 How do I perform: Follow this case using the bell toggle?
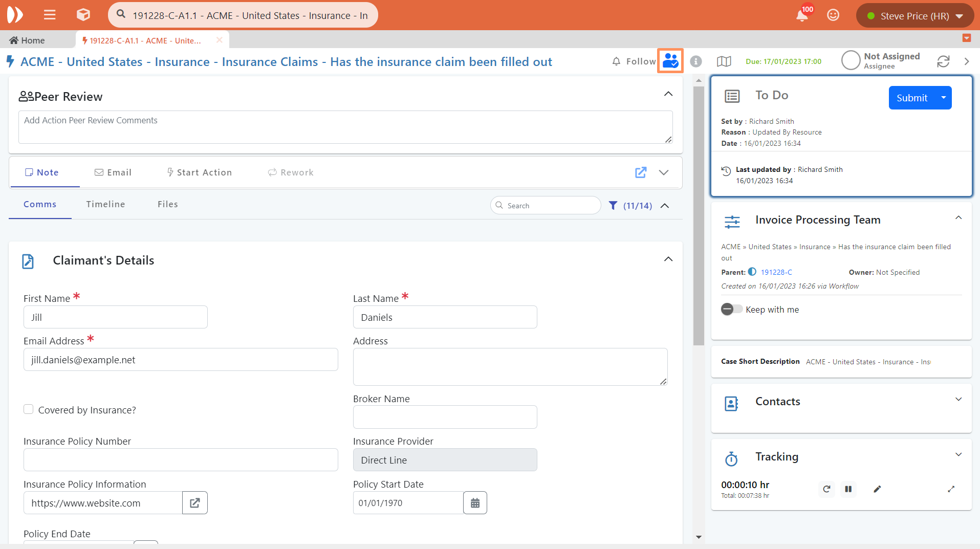pos(634,61)
